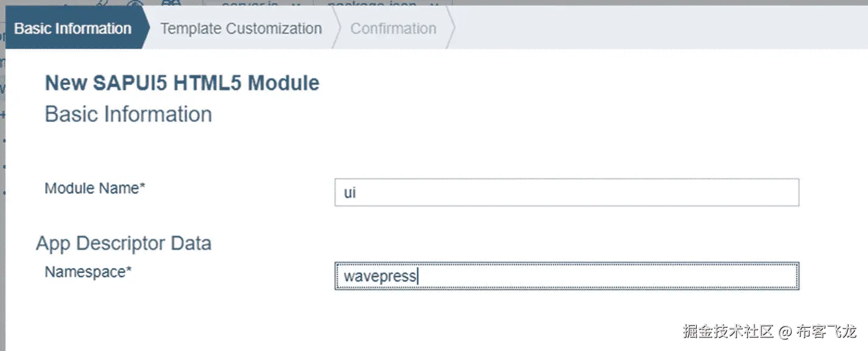Click the typed text "ui" in Module Name
Image resolution: width=868 pixels, height=351 pixels.
pos(350,193)
